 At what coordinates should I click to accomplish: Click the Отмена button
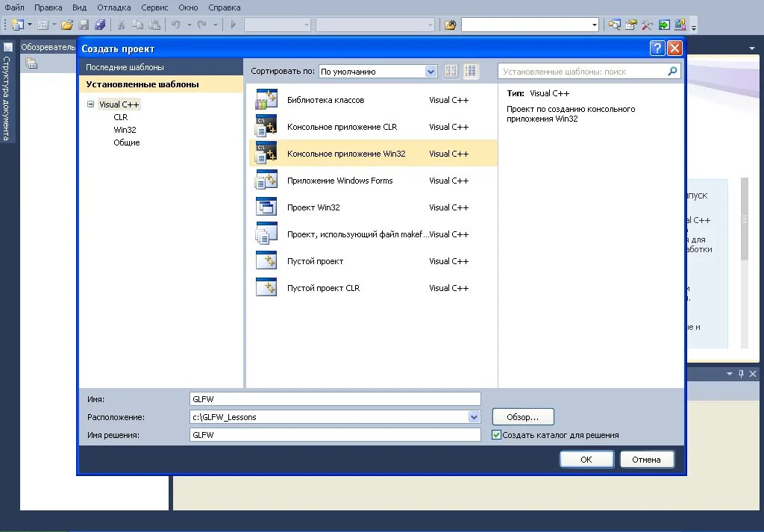click(647, 460)
